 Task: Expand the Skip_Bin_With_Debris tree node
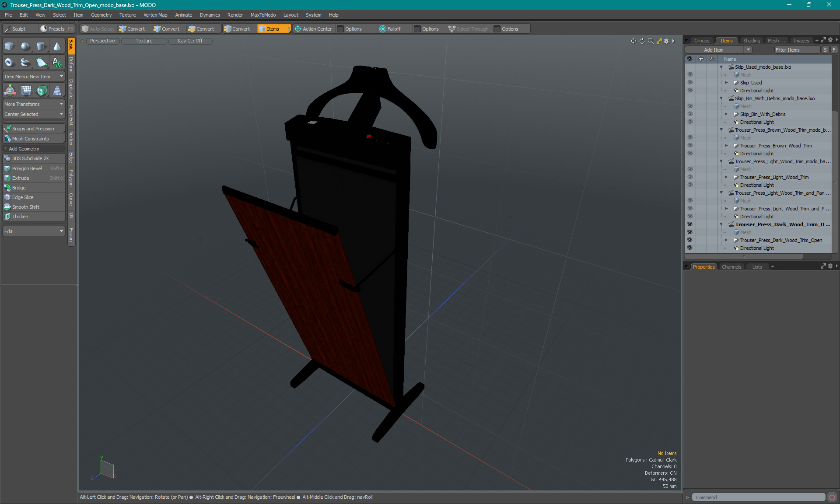coord(726,114)
